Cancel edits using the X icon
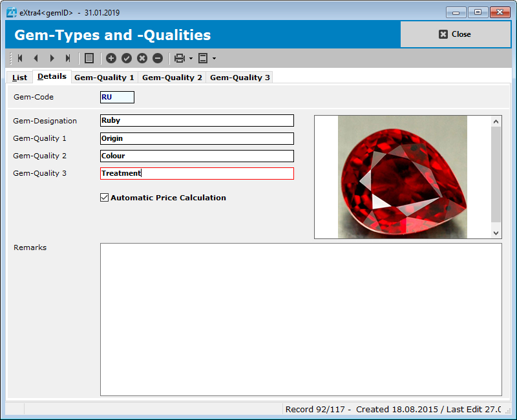 pyautogui.click(x=142, y=58)
